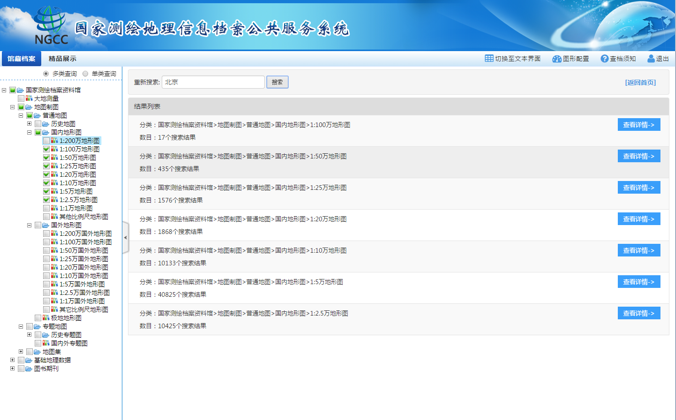Click the 搜索 search button

pyautogui.click(x=277, y=82)
